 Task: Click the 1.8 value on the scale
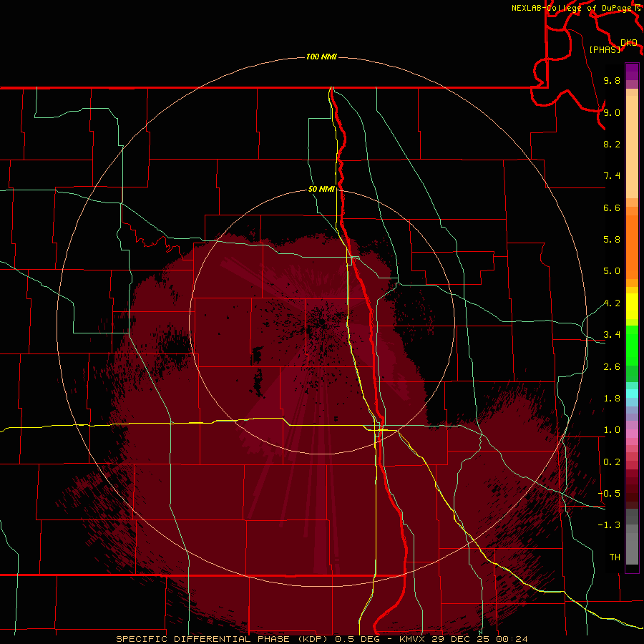click(612, 399)
